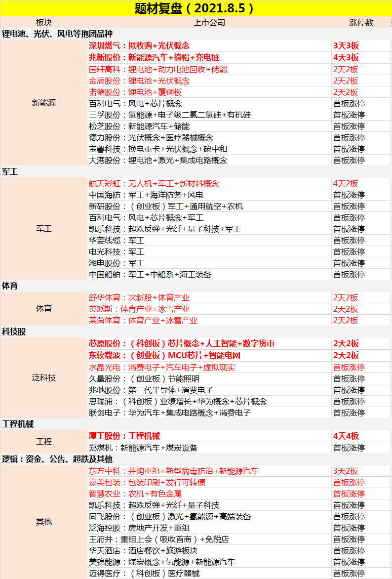Select the 上市公司 column header

coord(209,23)
